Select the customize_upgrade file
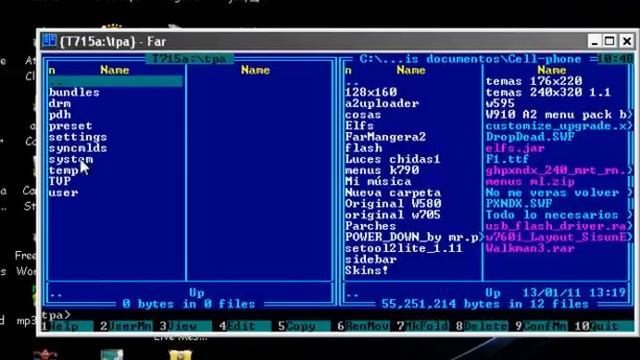 (556, 126)
